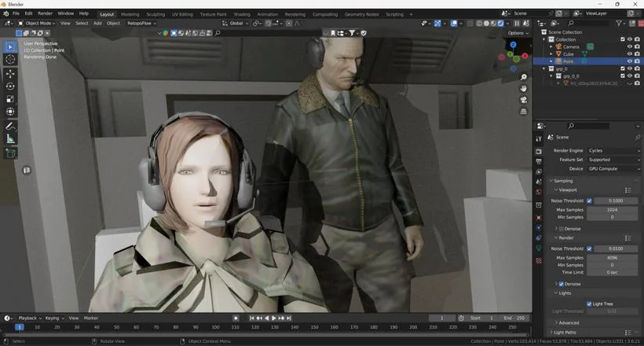The image size is (644, 346).
Task: Hide Camera object in outliner
Action: (x=630, y=47)
